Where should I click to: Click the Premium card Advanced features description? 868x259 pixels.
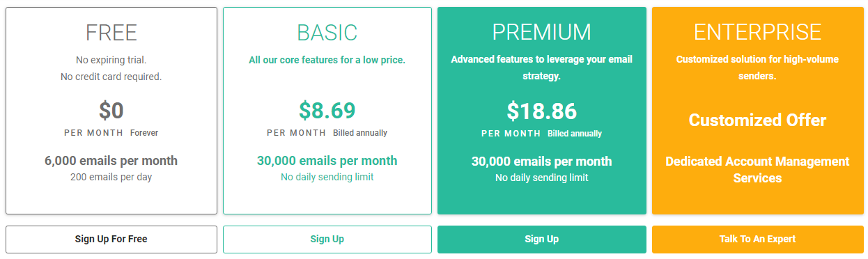pos(542,68)
